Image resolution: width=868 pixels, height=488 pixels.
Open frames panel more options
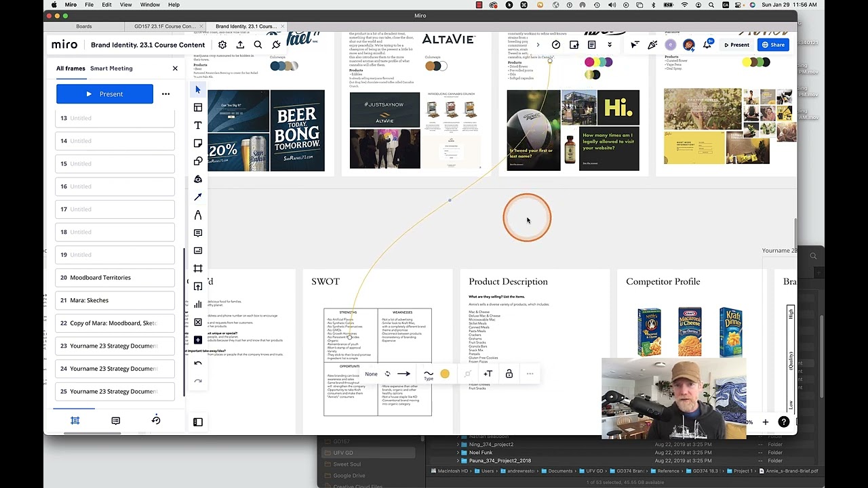click(x=165, y=94)
